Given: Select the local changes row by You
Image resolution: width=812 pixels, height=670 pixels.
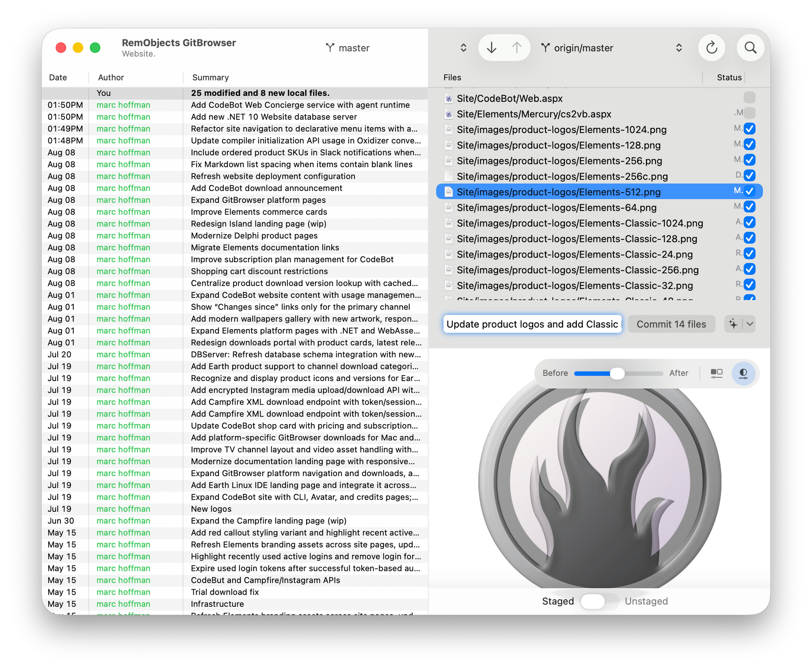Looking at the screenshot, I should point(235,93).
